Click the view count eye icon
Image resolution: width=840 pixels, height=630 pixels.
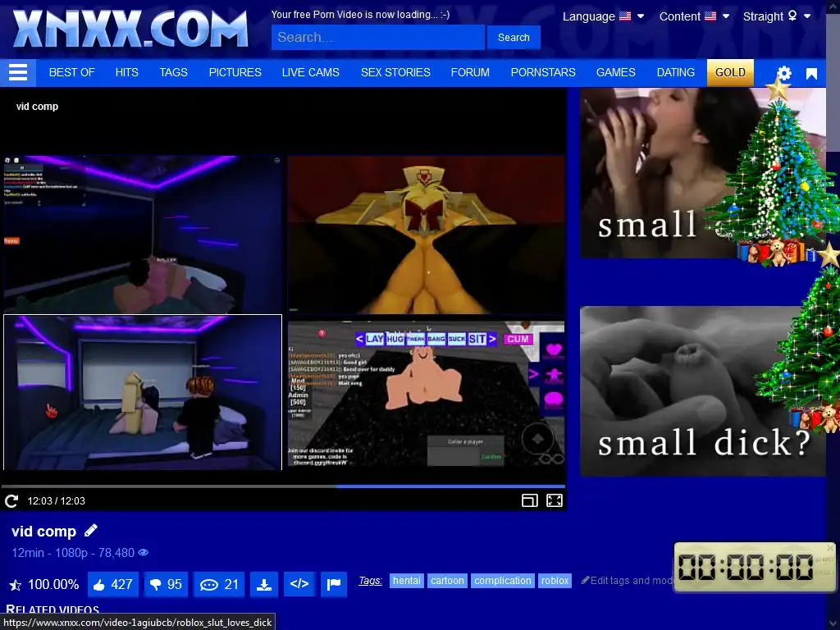[x=143, y=552]
